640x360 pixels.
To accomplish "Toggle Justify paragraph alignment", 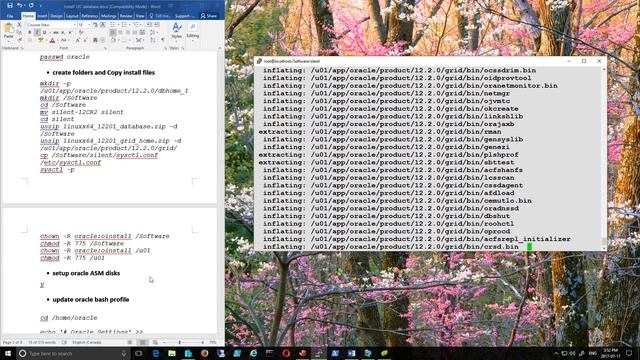I will (135, 33).
